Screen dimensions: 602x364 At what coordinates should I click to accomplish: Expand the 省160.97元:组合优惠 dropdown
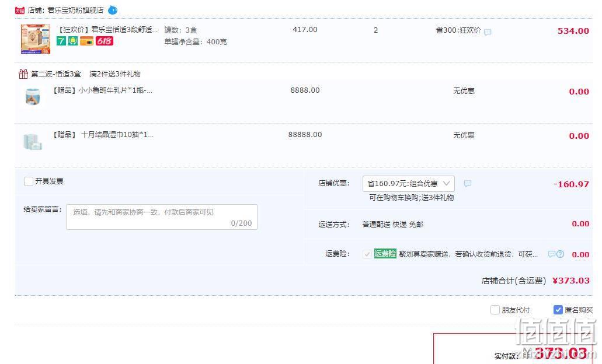(x=409, y=184)
